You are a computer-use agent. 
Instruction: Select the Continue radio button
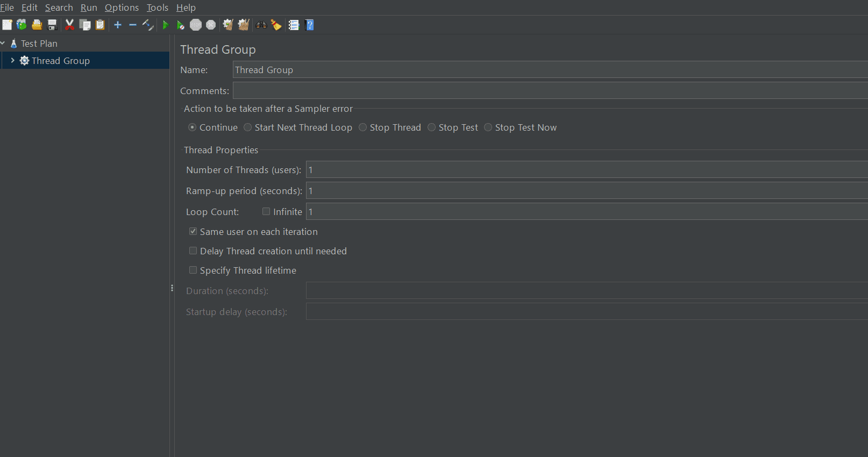(x=192, y=127)
